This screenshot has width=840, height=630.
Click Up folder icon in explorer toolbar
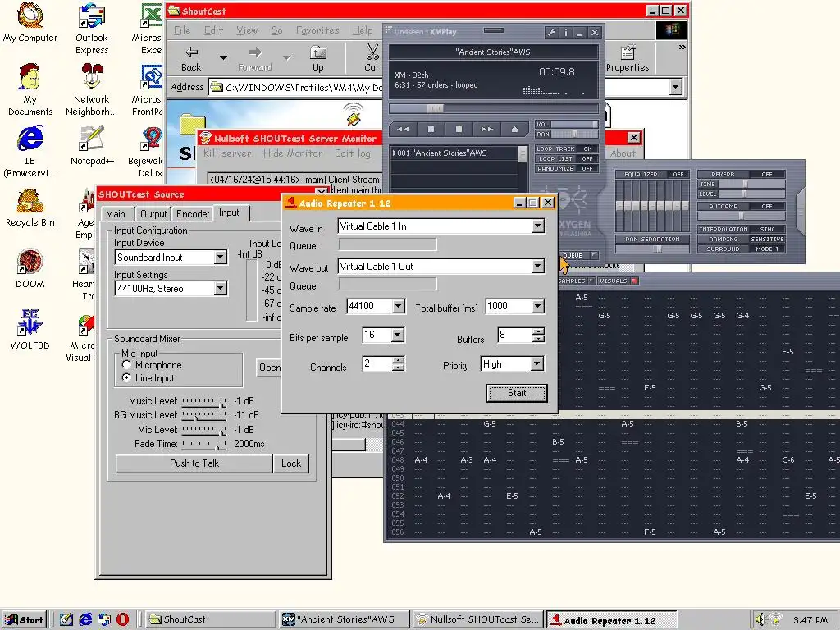[317, 58]
